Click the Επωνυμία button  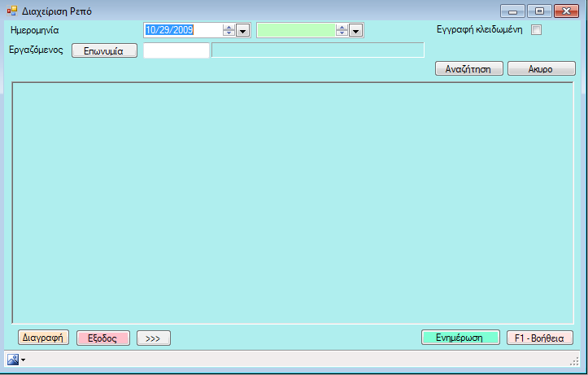104,50
